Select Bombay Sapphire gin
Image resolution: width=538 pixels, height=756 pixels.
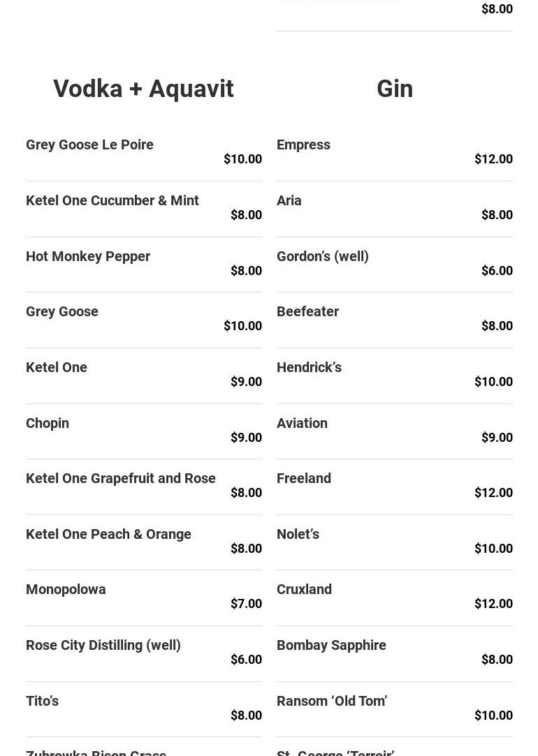tap(331, 645)
